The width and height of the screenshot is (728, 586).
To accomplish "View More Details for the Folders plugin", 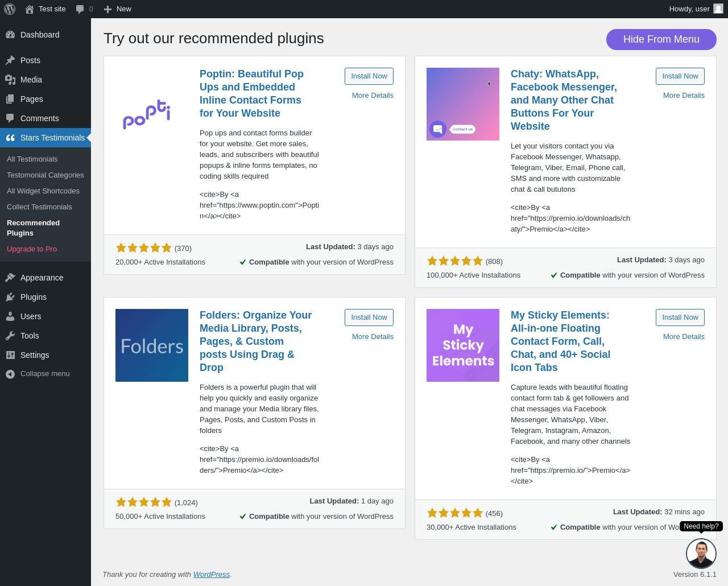I will click(373, 337).
